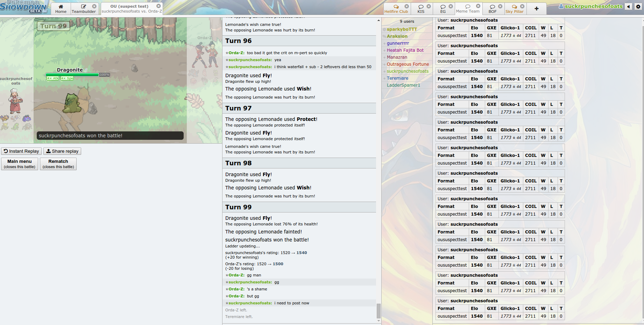The image size is (644, 325).
Task: Open the KIS chat room tab
Action: click(x=421, y=9)
